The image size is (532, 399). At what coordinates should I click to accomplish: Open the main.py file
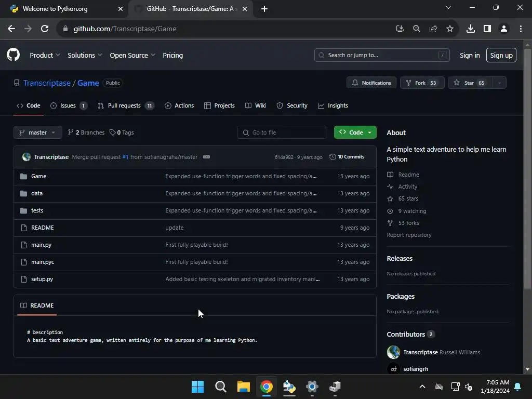coord(41,245)
